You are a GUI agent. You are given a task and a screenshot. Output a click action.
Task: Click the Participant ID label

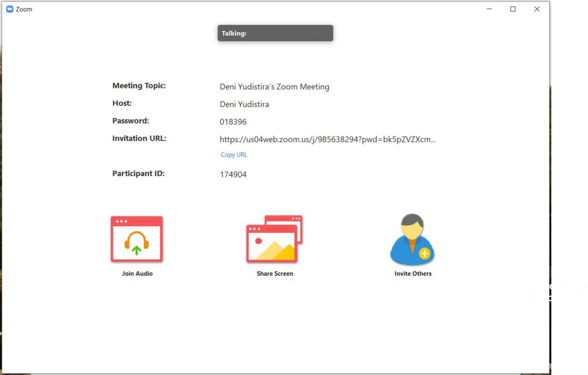139,173
